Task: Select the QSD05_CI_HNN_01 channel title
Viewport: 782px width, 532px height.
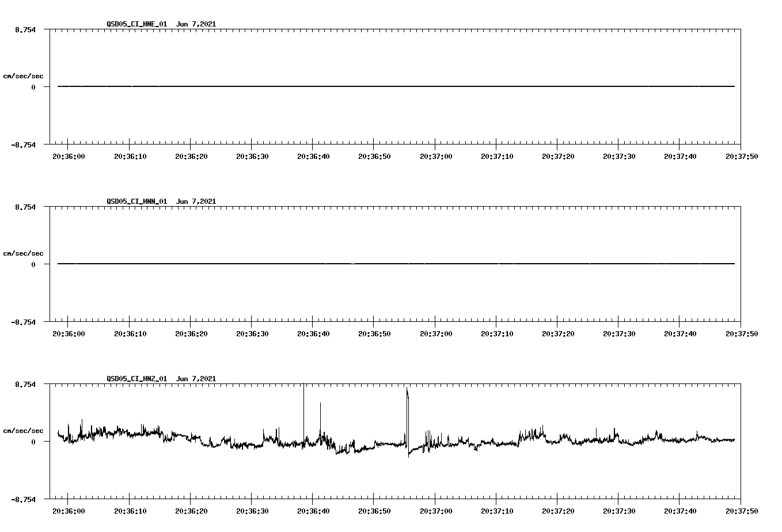Action: tap(136, 202)
